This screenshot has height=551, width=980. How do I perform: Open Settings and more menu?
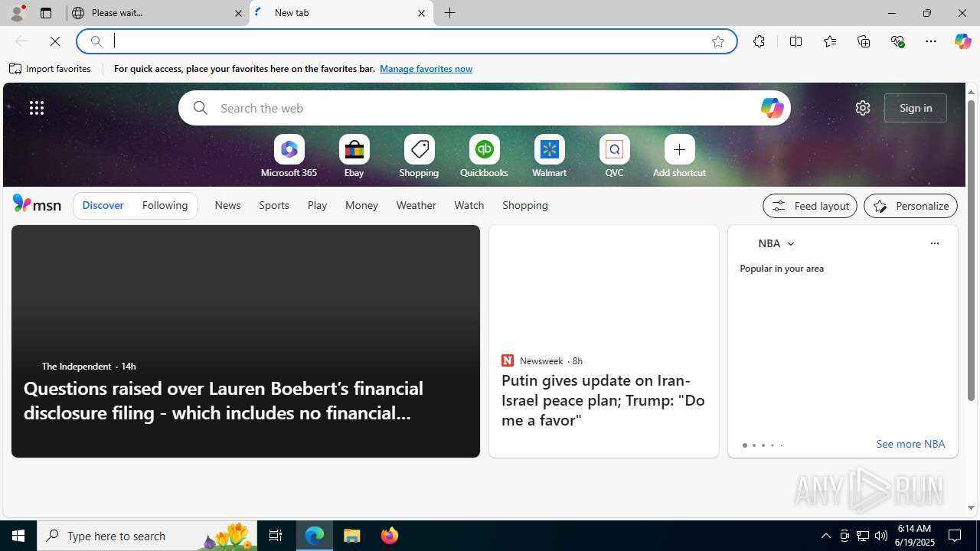tap(931, 41)
